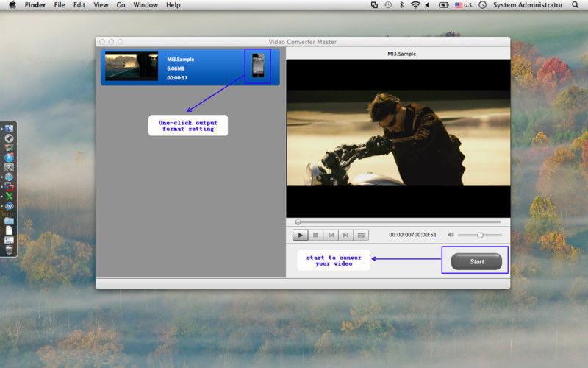
Task: Open Launchpad rocket icon in Dock
Action: pyautogui.click(x=9, y=138)
